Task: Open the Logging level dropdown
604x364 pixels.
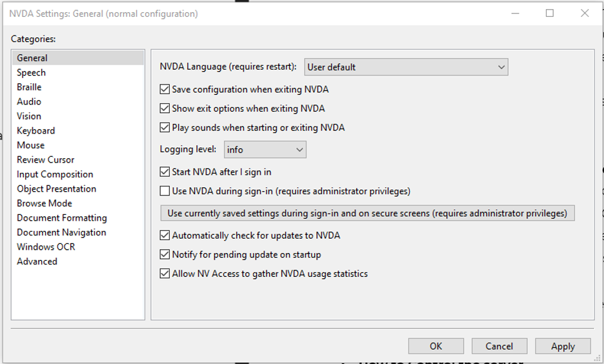Action: tap(265, 150)
